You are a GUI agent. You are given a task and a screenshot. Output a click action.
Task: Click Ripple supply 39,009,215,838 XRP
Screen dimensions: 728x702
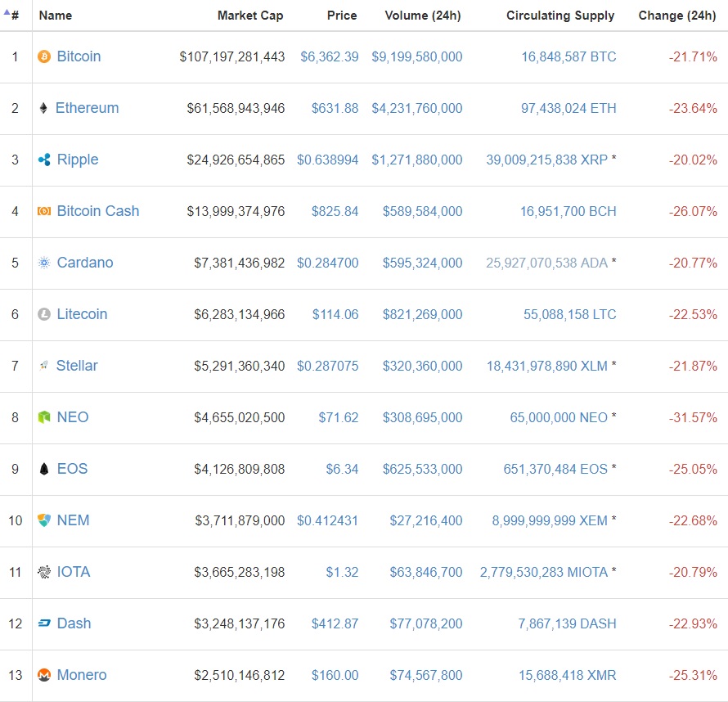click(x=547, y=160)
